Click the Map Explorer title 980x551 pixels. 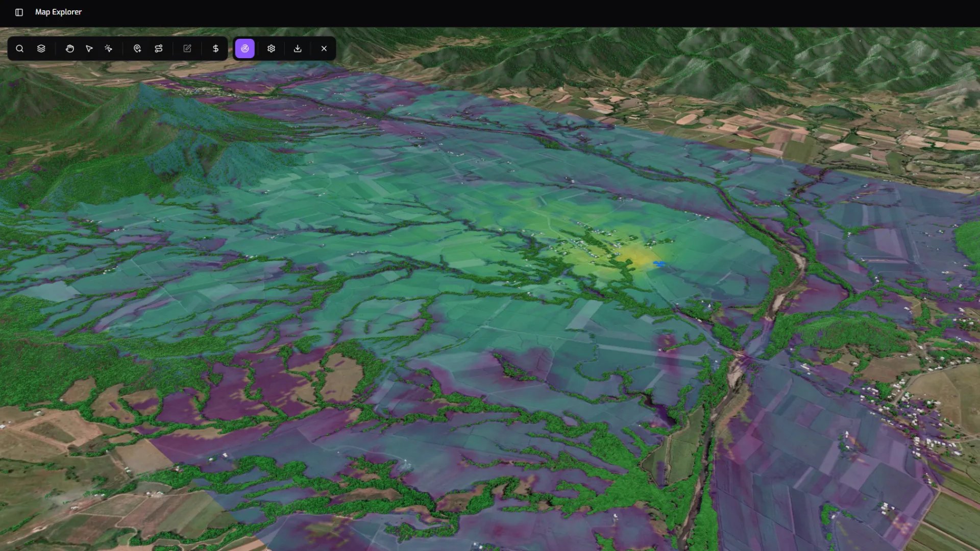58,12
